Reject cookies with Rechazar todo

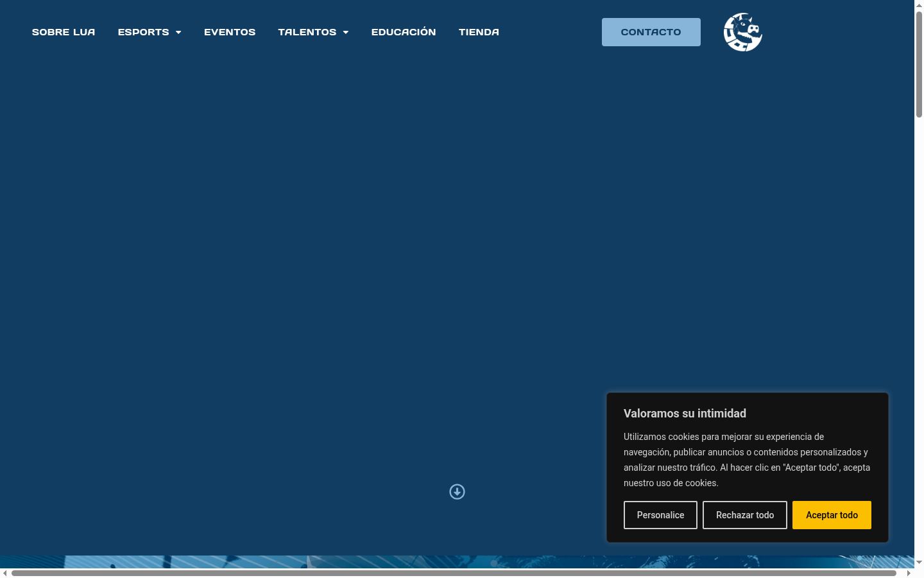[745, 515]
